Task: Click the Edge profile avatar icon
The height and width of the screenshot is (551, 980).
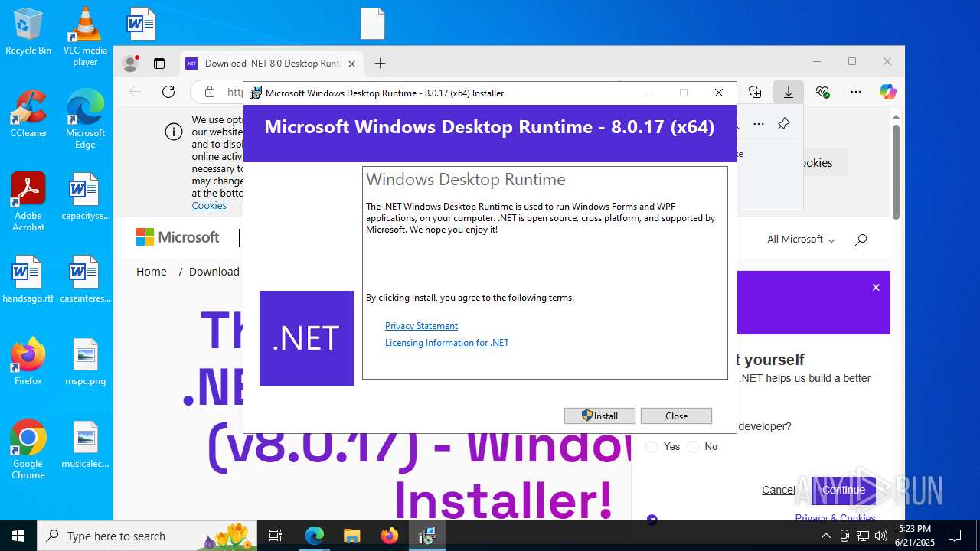Action: 130,64
